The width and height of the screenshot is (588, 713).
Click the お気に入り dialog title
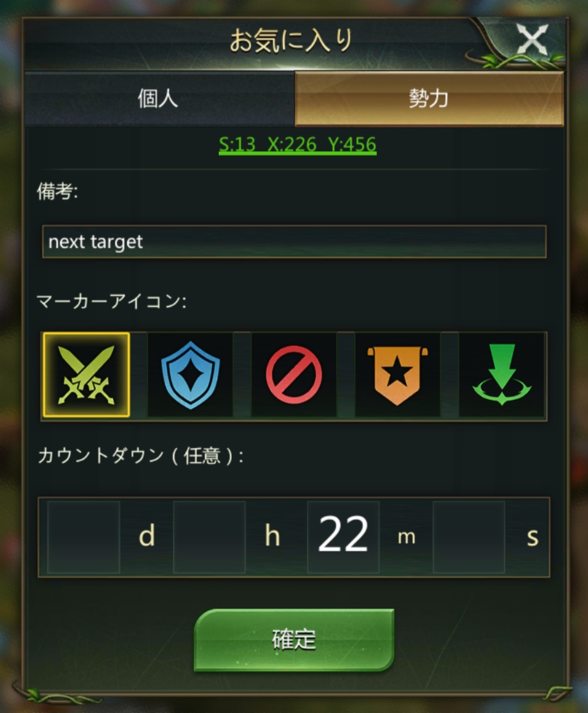(291, 41)
